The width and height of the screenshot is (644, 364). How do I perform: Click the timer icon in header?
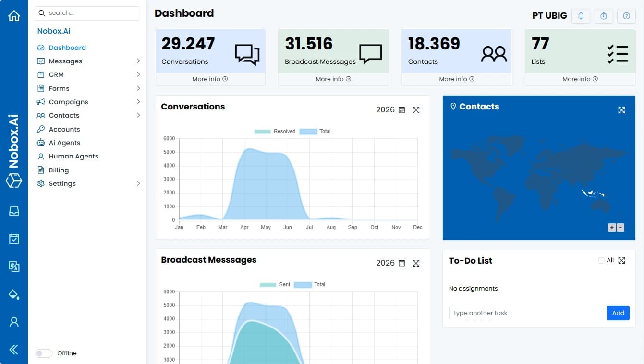[604, 16]
